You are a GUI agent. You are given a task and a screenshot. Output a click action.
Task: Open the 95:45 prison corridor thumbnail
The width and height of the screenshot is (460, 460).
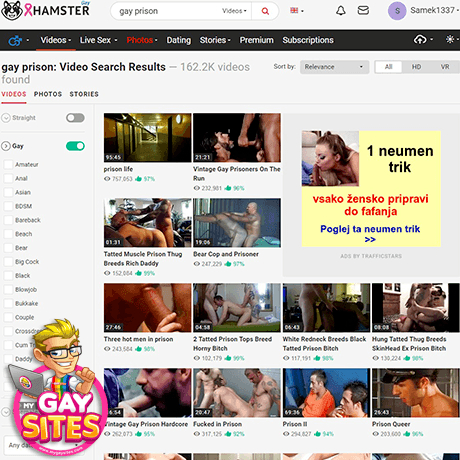pyautogui.click(x=147, y=138)
